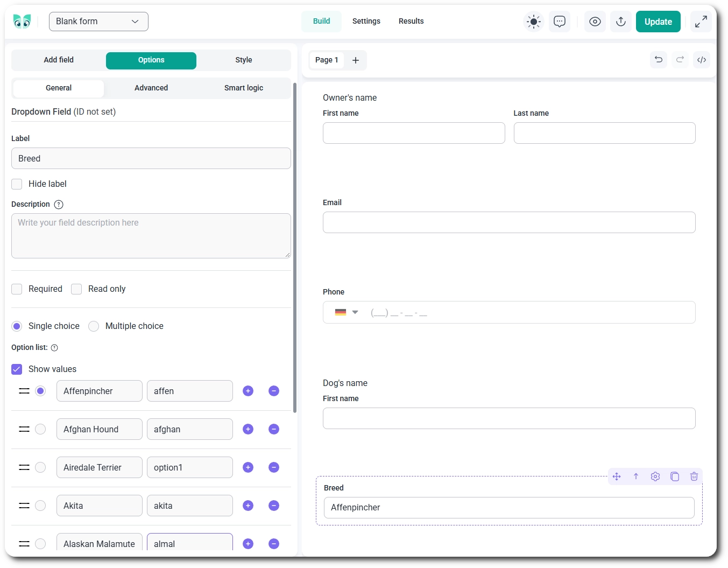Viewport: 728px width, 568px height.
Task: Click the Option list help icon
Action: click(54, 348)
